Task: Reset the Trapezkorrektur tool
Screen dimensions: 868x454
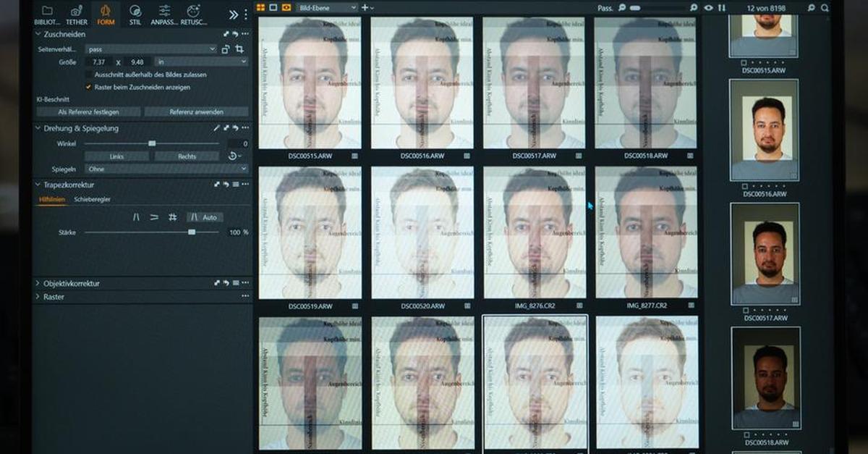Action: [226, 185]
